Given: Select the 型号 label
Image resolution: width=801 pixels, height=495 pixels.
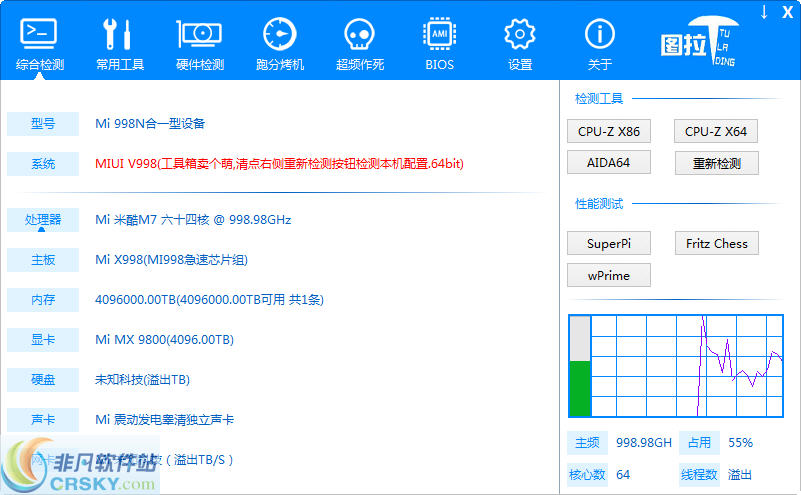Looking at the screenshot, I should click(x=43, y=124).
